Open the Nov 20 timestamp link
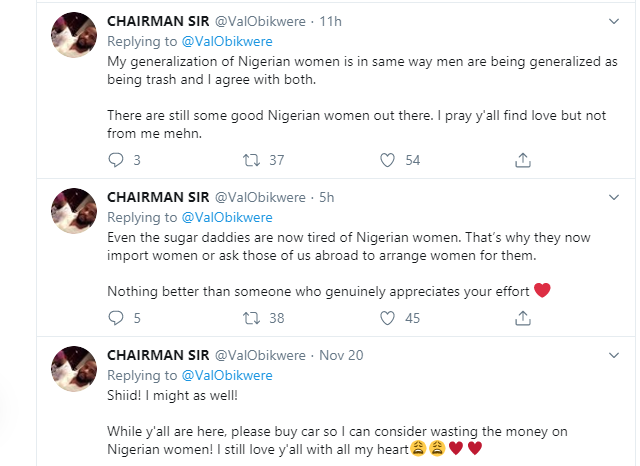 tap(341, 355)
